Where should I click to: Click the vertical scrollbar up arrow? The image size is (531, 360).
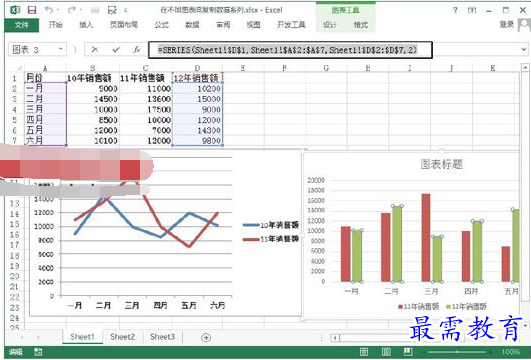(525, 68)
